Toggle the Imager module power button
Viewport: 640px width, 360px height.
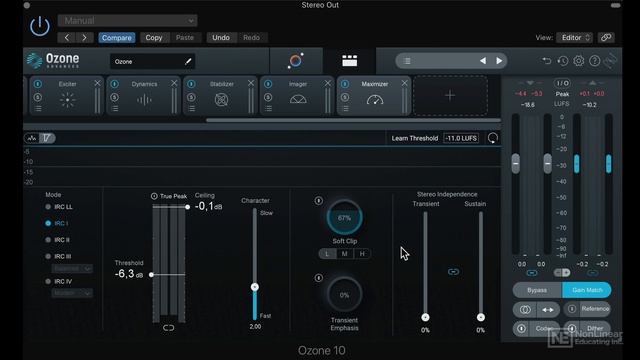[x=268, y=84]
